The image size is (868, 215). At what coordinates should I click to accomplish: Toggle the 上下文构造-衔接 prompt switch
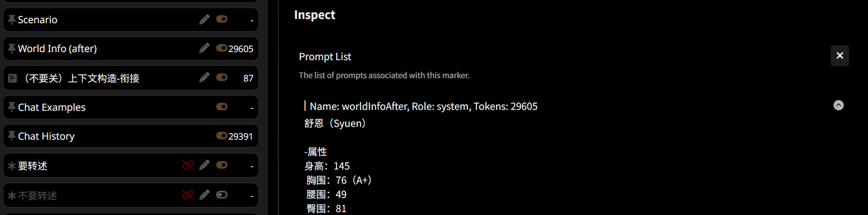(222, 78)
